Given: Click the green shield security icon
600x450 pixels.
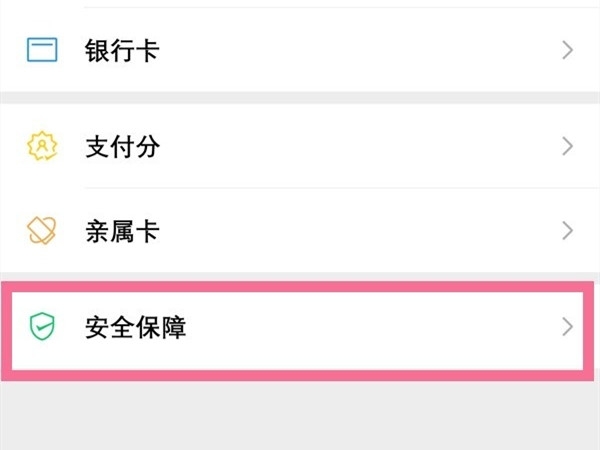Looking at the screenshot, I should click(x=42, y=326).
